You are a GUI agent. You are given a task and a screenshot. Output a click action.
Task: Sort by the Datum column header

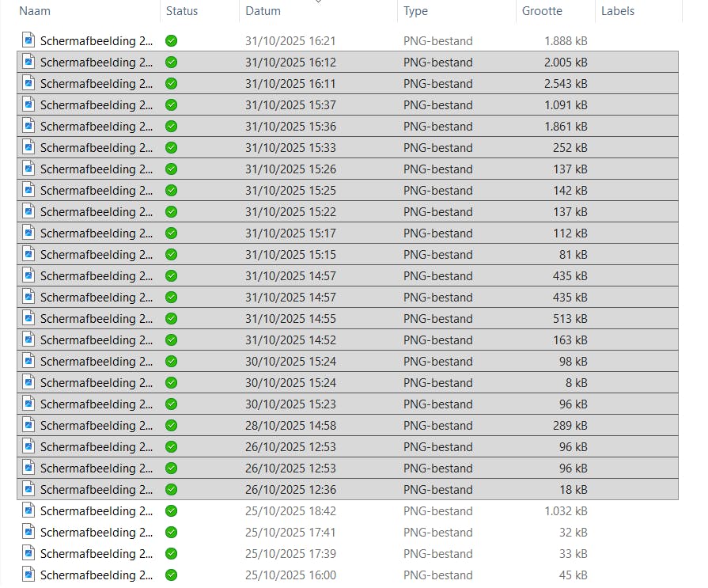coord(263,11)
